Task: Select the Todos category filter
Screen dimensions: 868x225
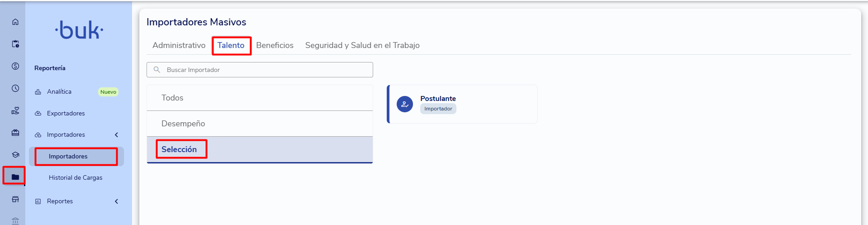Action: [x=260, y=98]
